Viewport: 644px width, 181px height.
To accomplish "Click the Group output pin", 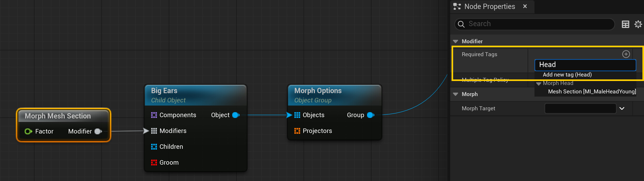I will 371,115.
